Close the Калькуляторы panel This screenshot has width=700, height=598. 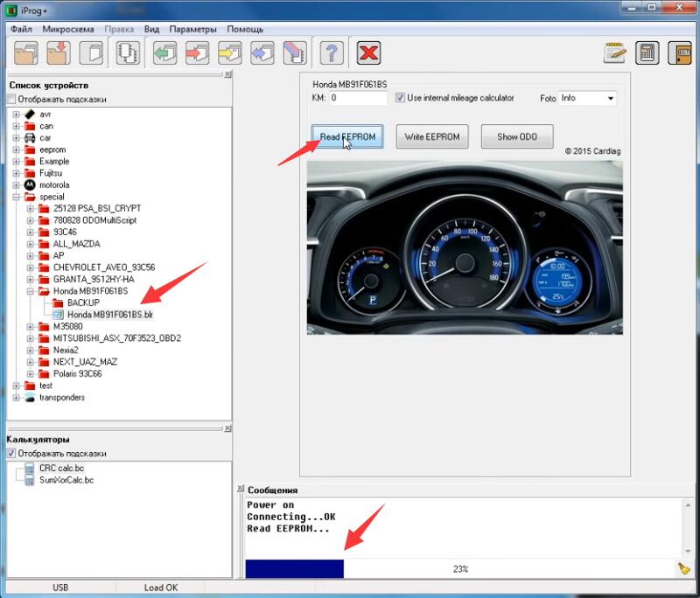click(x=227, y=428)
